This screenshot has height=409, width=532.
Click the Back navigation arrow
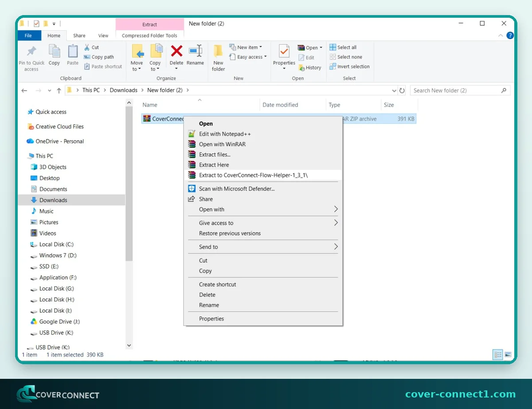pyautogui.click(x=24, y=90)
